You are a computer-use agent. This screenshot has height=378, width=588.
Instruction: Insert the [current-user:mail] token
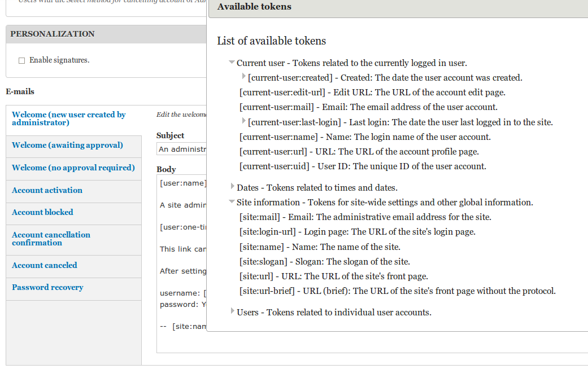pyautogui.click(x=277, y=107)
